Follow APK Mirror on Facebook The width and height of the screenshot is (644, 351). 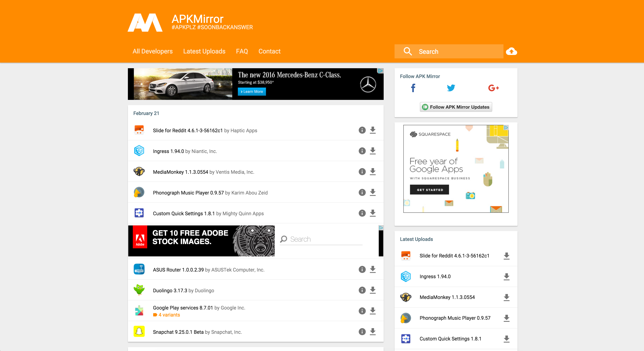click(x=413, y=88)
